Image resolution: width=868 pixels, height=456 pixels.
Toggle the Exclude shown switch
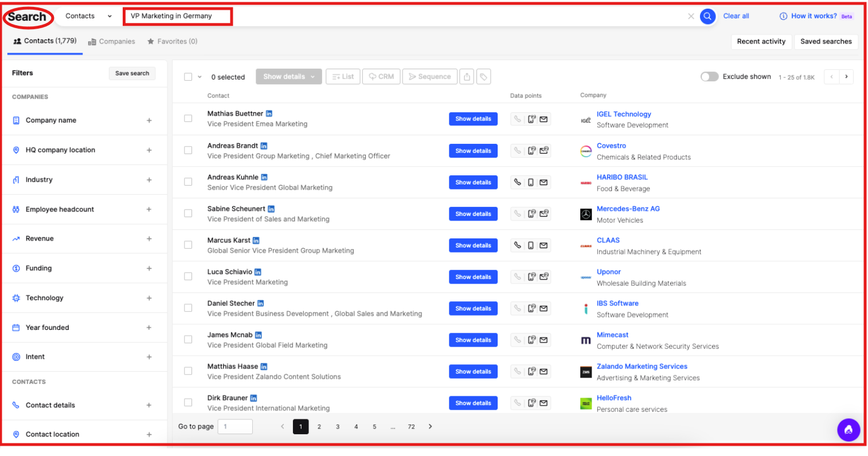click(x=709, y=77)
